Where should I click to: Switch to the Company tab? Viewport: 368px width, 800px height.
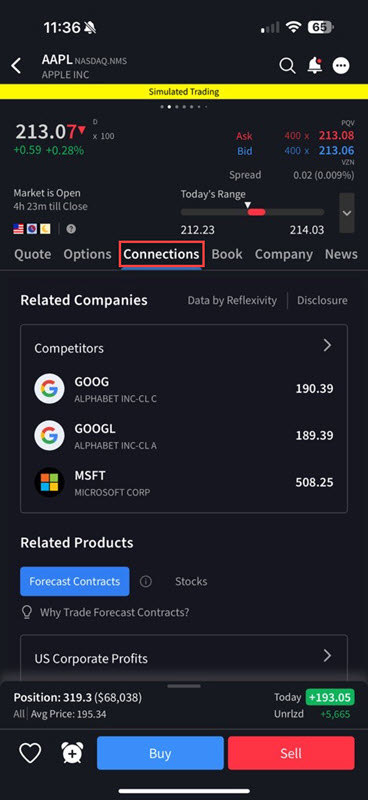[x=284, y=254]
